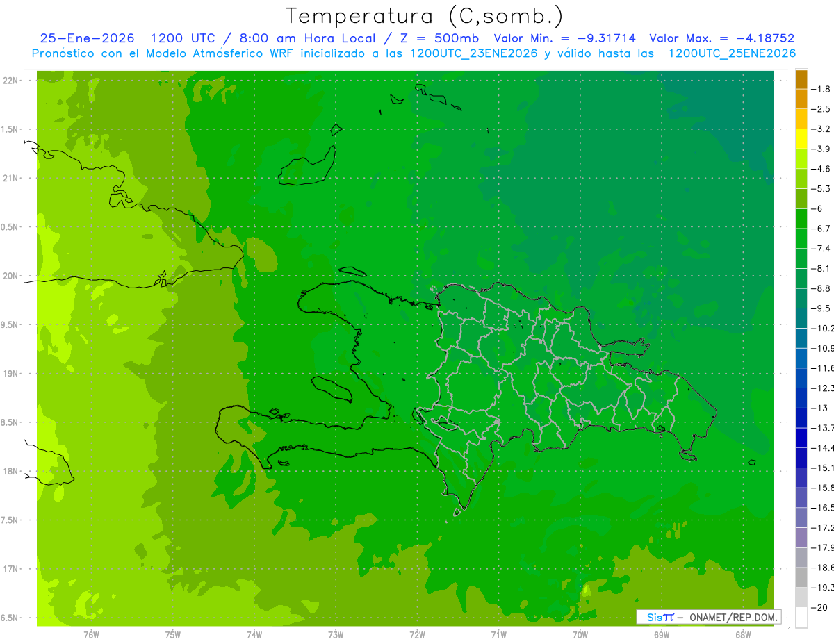
Task: Click the "-1.8" colorbar value
Action: click(821, 89)
